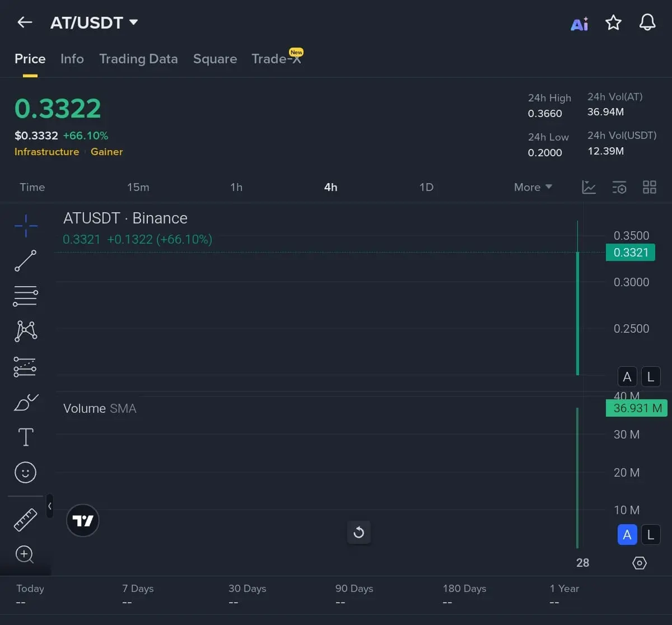Image resolution: width=672 pixels, height=625 pixels.
Task: Click the 1 Year performance column
Action: [x=564, y=595]
